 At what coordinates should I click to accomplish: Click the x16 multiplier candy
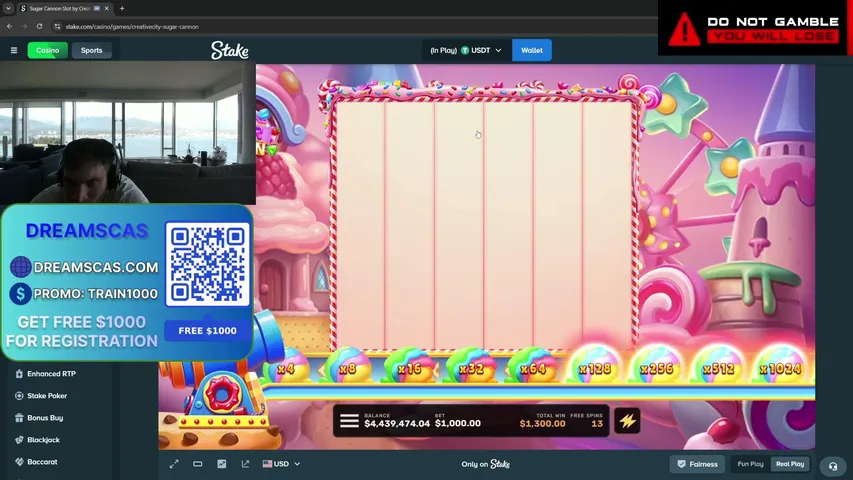pyautogui.click(x=410, y=368)
